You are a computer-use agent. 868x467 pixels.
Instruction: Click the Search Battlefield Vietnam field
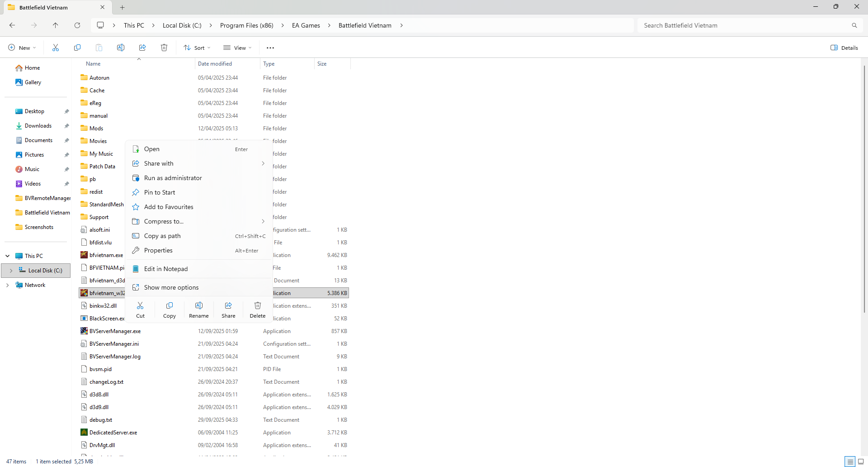(x=746, y=25)
